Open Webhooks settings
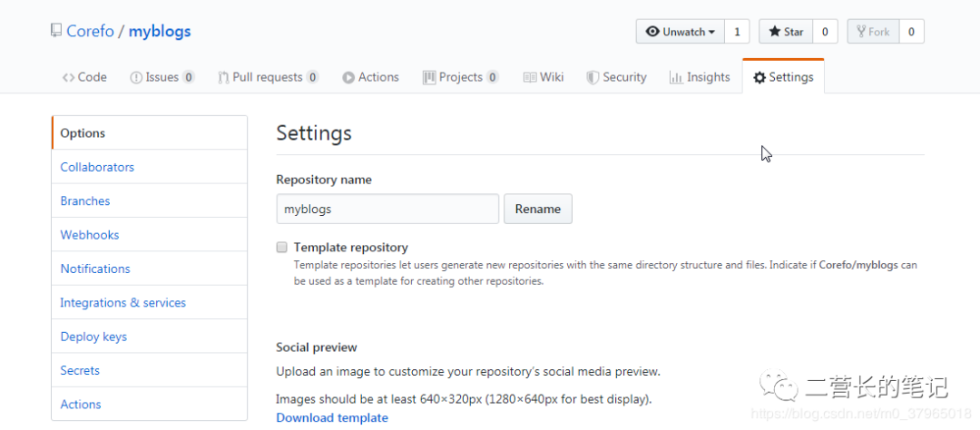Image resolution: width=980 pixels, height=430 pixels. [x=150, y=235]
